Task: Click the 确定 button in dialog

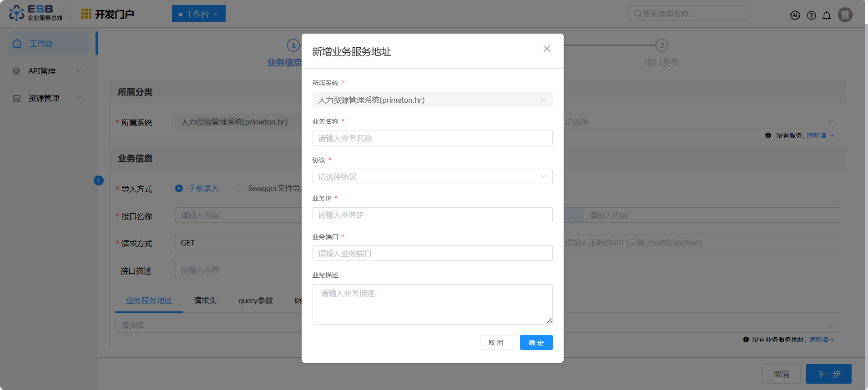Action: [536, 343]
